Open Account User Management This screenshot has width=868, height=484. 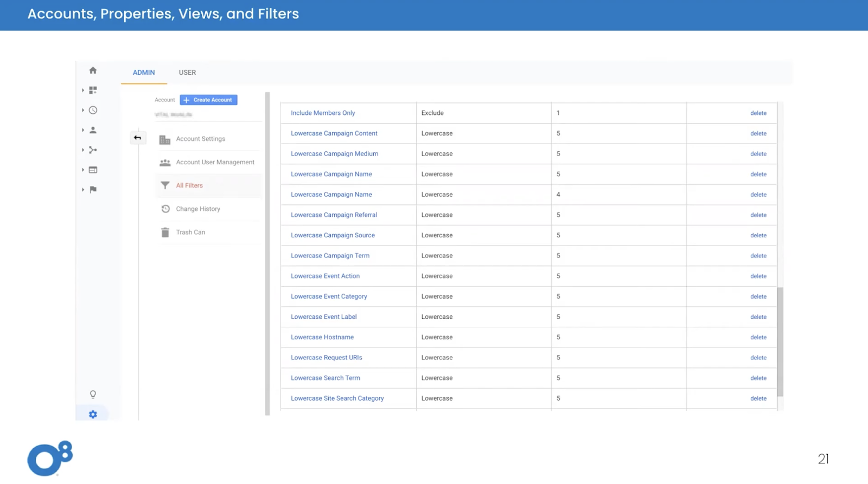pyautogui.click(x=215, y=163)
